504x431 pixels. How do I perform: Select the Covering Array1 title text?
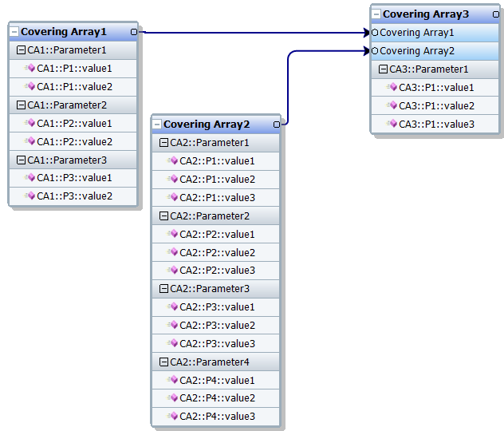coord(64,32)
